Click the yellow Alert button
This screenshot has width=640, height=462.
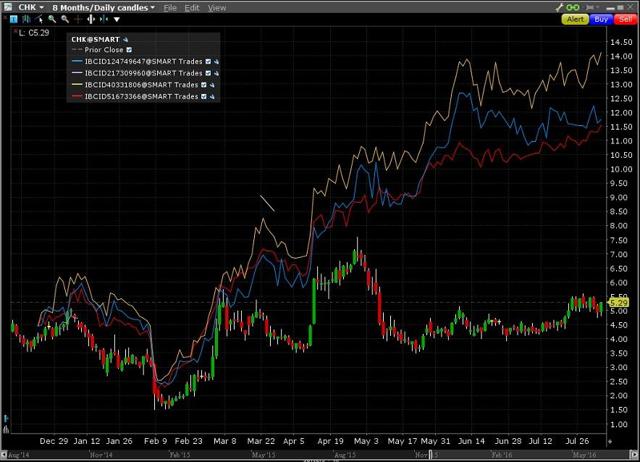[x=575, y=19]
